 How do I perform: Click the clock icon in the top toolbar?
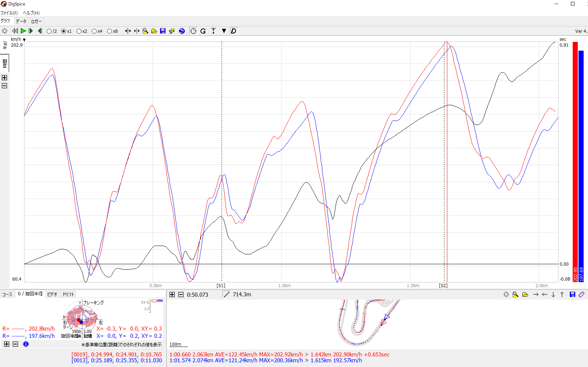click(x=193, y=31)
